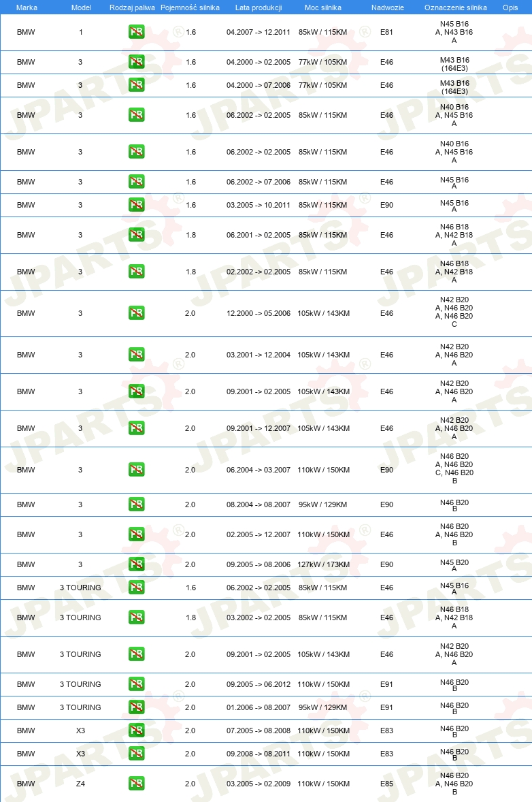Click fuel icon for BMW 3 03.2001 -> 12.2004

point(137,355)
